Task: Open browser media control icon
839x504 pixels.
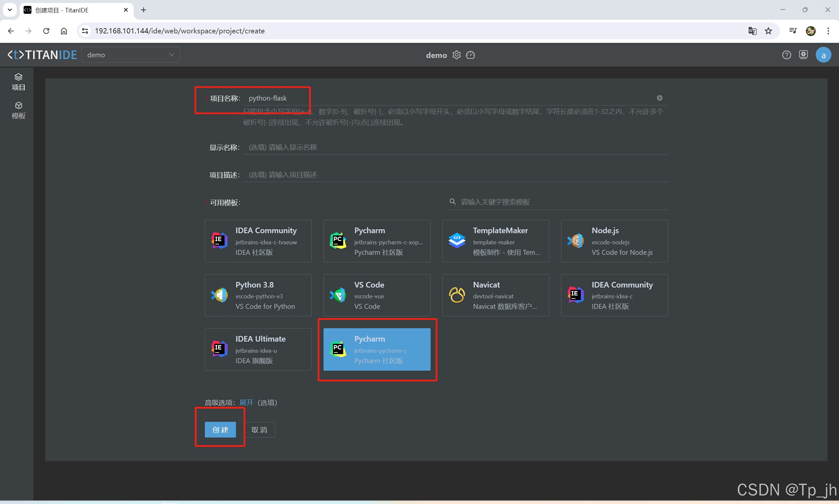Action: (x=793, y=31)
